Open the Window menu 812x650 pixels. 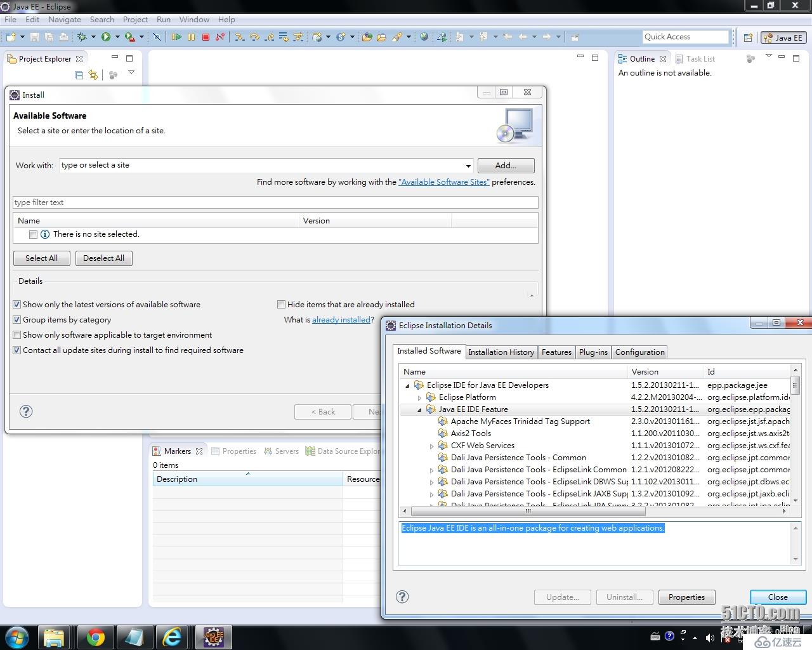[194, 20]
